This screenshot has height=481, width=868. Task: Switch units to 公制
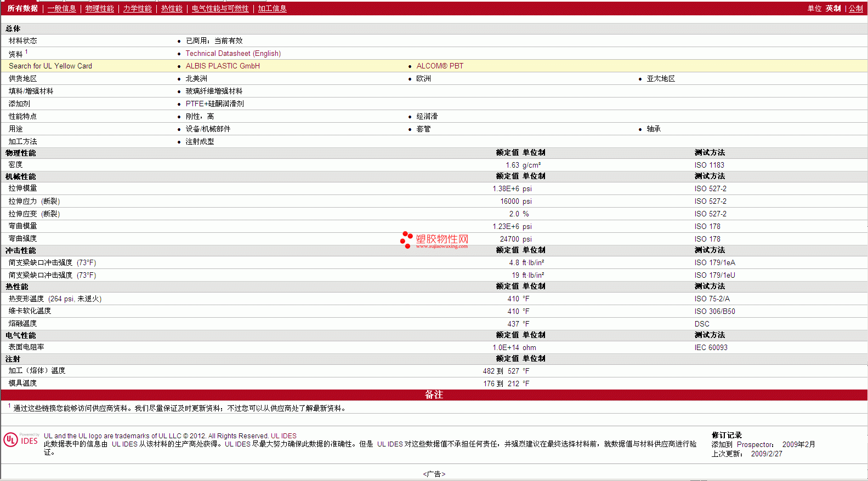tap(855, 9)
